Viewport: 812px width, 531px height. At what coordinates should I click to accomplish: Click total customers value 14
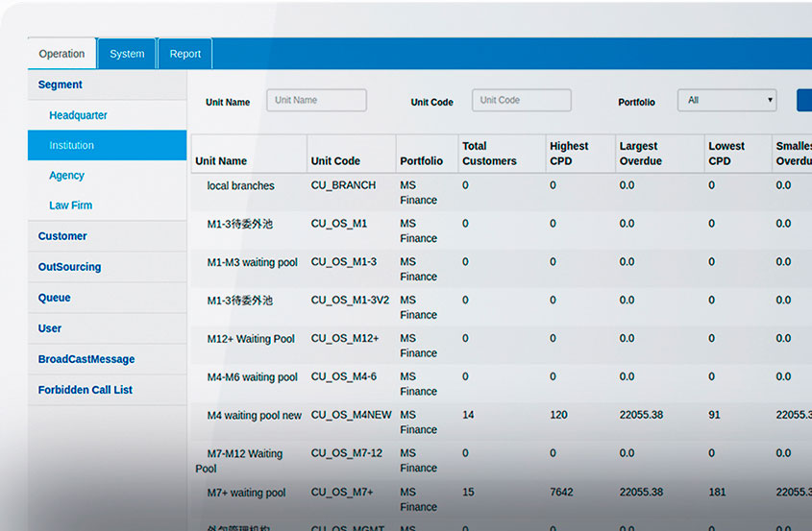468,415
